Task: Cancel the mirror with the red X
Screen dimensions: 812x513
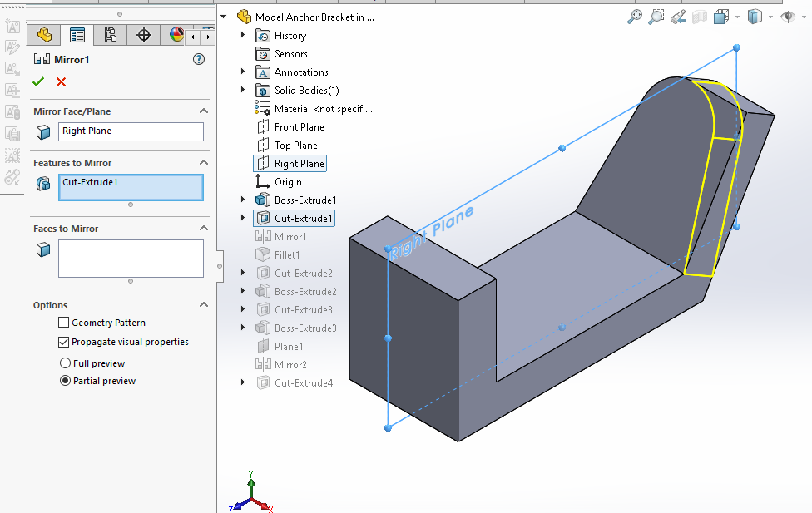Action: (x=61, y=81)
